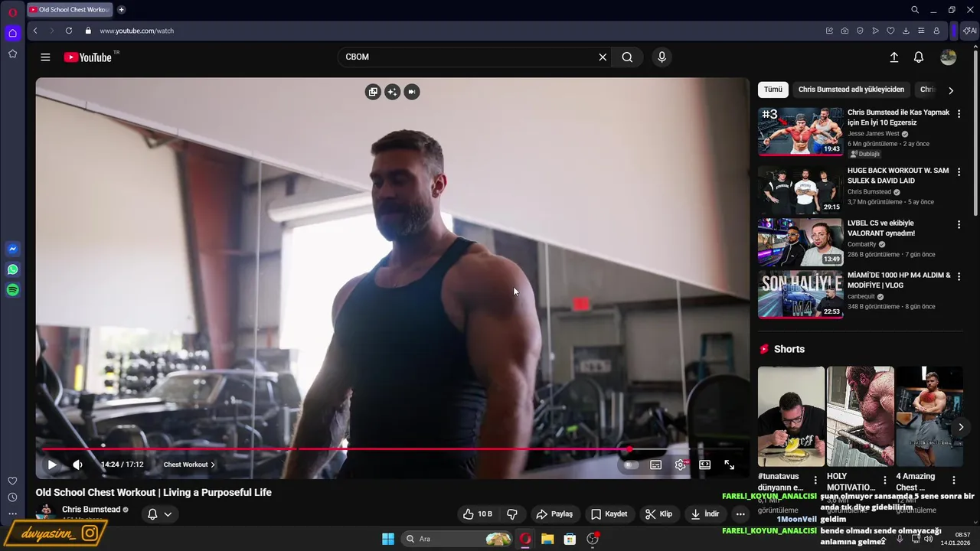The image size is (980, 551).
Task: Open Opera Easy Setup sliders icon
Action: coord(921,31)
